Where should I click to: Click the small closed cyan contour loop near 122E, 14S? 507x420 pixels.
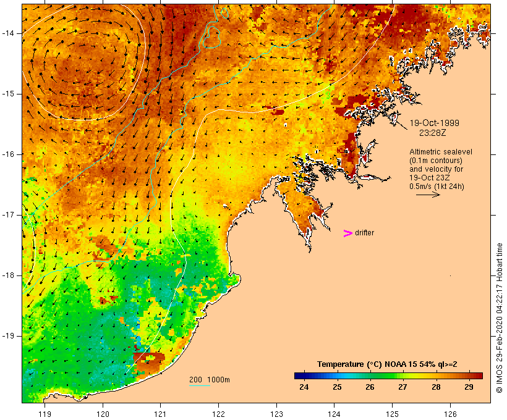point(211,37)
